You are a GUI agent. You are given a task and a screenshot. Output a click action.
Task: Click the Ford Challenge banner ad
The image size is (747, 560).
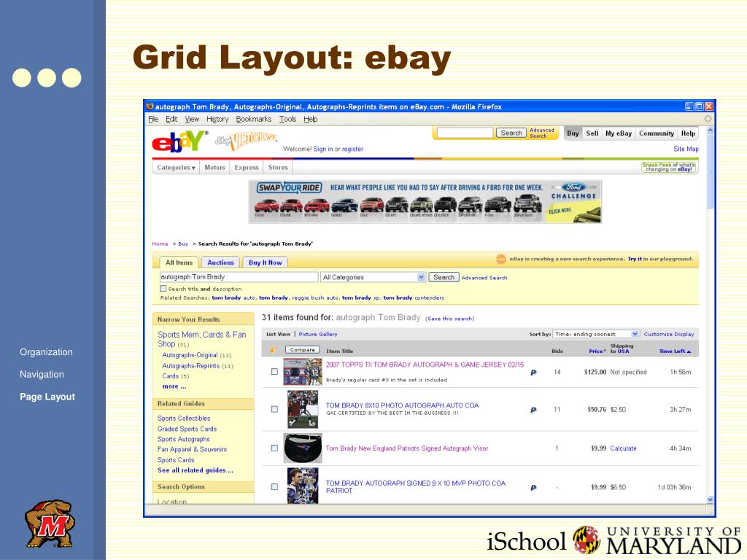click(425, 201)
